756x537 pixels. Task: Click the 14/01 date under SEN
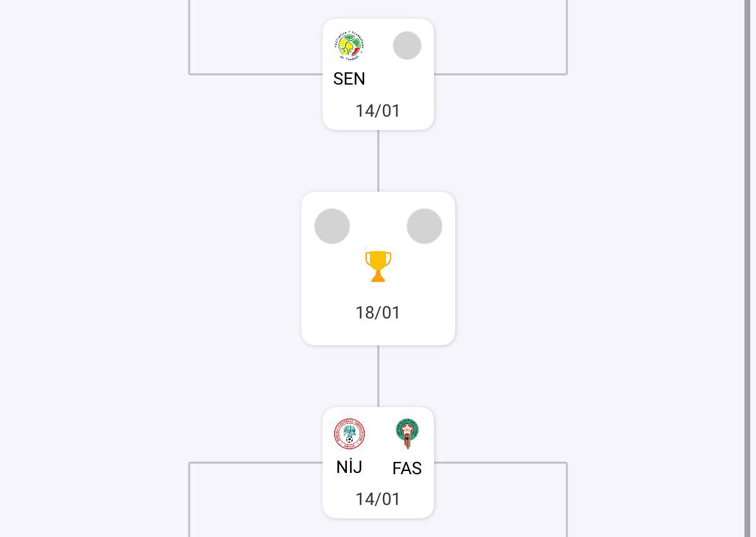tap(378, 111)
